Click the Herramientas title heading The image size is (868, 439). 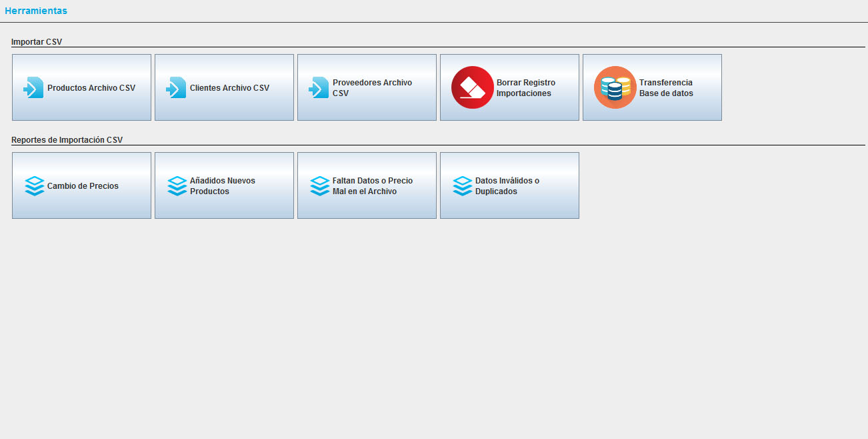pos(36,11)
